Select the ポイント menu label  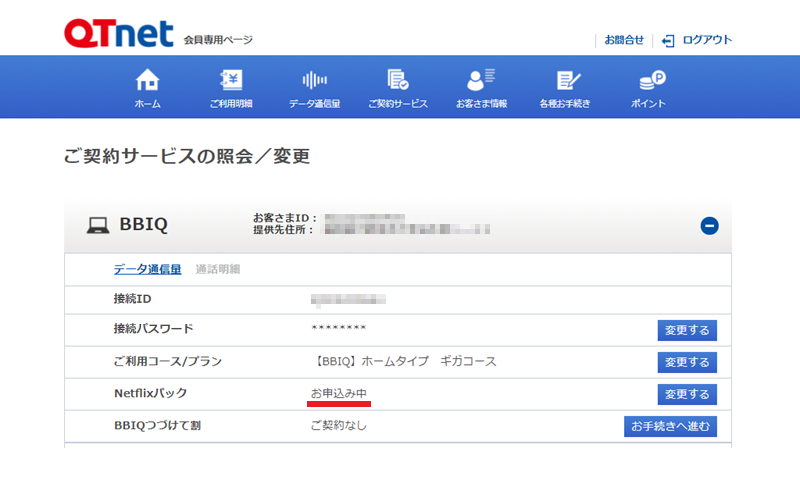click(x=648, y=104)
